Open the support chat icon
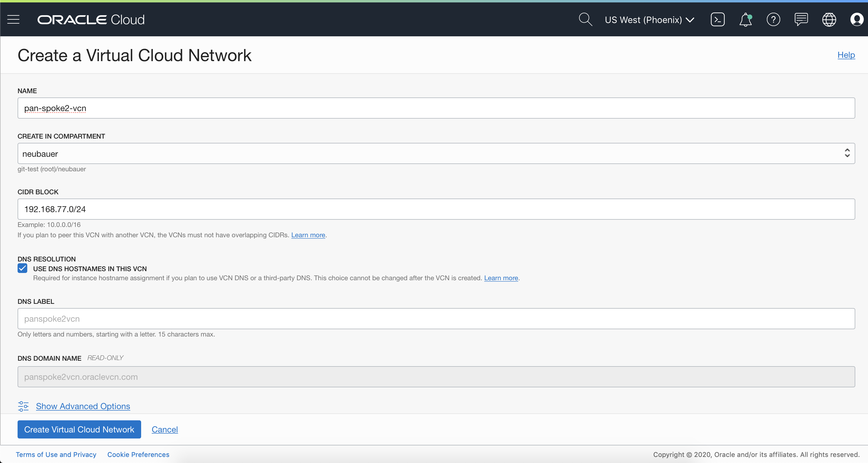 pyautogui.click(x=801, y=20)
